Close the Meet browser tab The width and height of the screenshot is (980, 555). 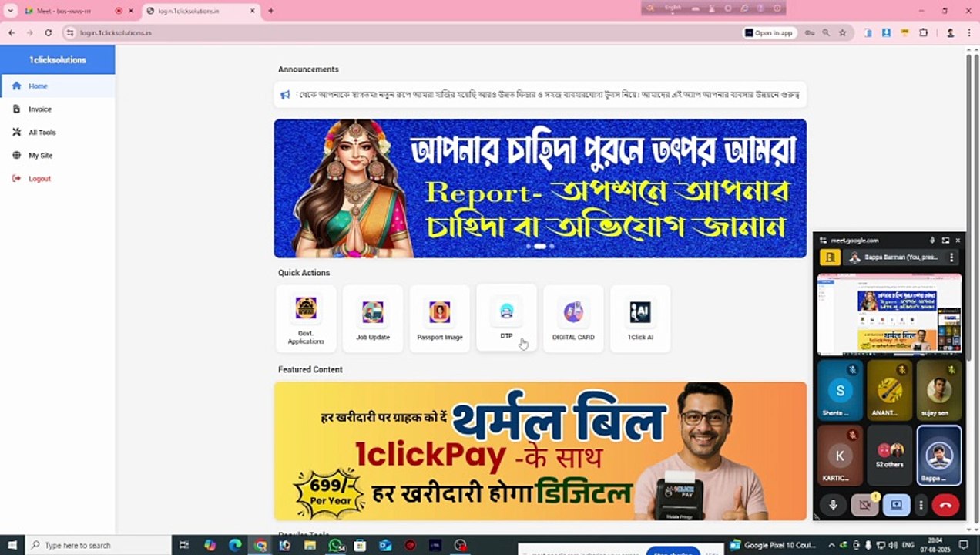click(131, 11)
